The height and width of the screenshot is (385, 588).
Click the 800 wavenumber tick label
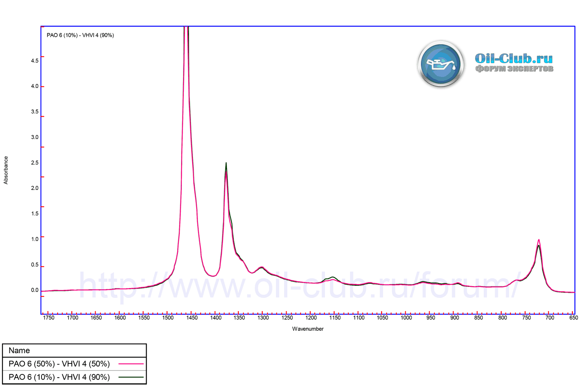point(503,318)
